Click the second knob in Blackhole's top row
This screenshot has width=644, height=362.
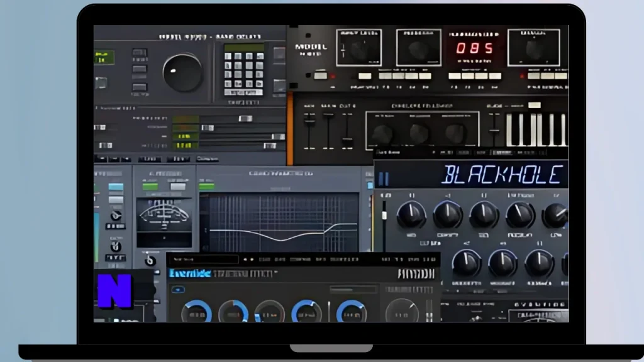(x=448, y=215)
